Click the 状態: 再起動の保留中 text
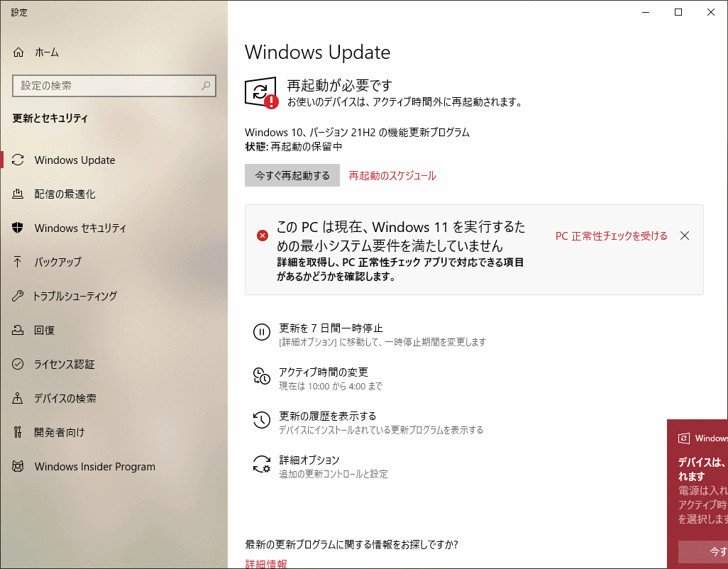Viewport: 728px width, 569px height. point(294,147)
